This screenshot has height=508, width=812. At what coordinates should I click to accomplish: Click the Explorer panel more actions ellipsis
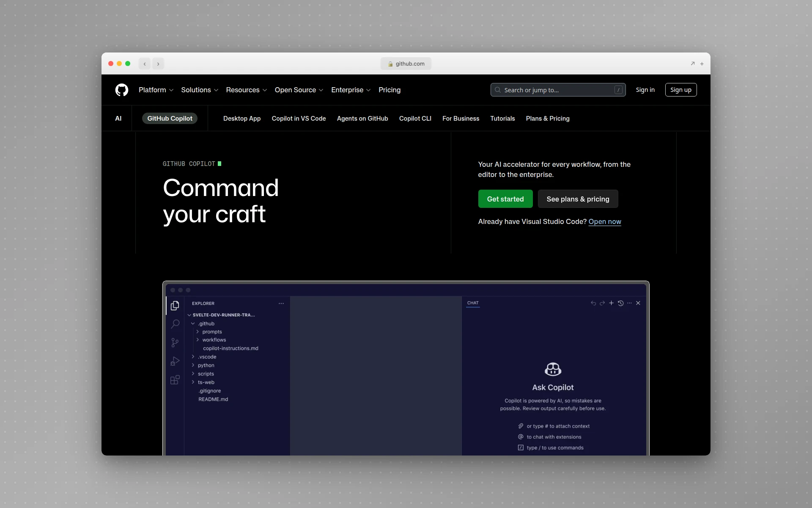281,304
